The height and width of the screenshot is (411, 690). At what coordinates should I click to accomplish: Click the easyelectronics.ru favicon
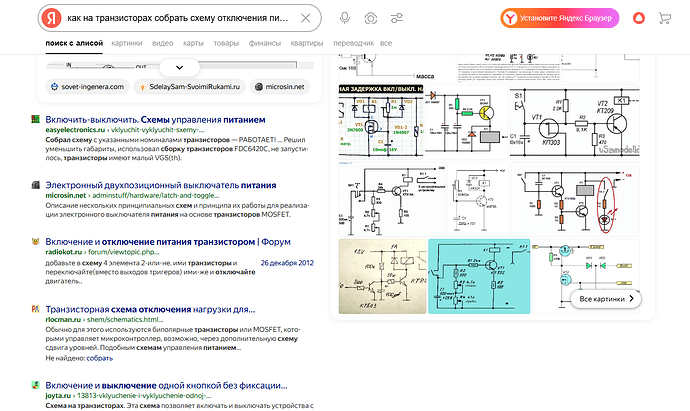(x=35, y=120)
